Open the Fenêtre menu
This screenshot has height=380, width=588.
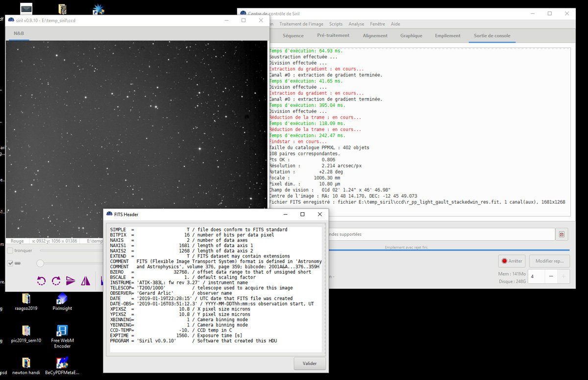tap(377, 24)
